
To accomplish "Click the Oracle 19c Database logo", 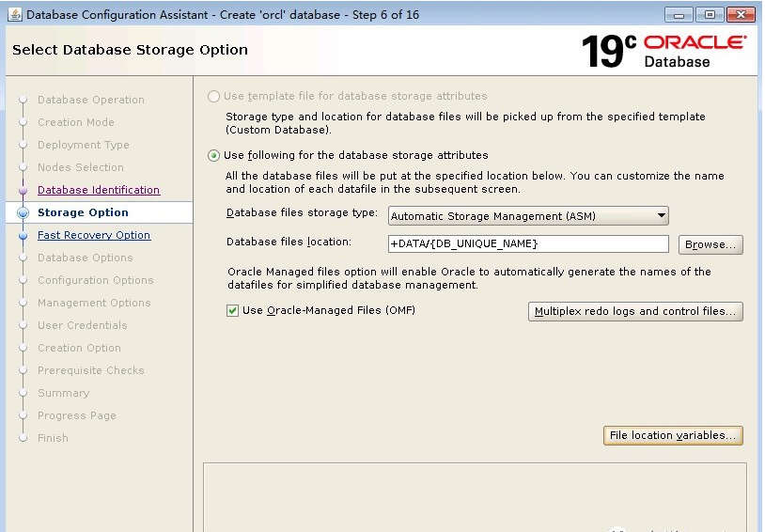I will (x=664, y=51).
